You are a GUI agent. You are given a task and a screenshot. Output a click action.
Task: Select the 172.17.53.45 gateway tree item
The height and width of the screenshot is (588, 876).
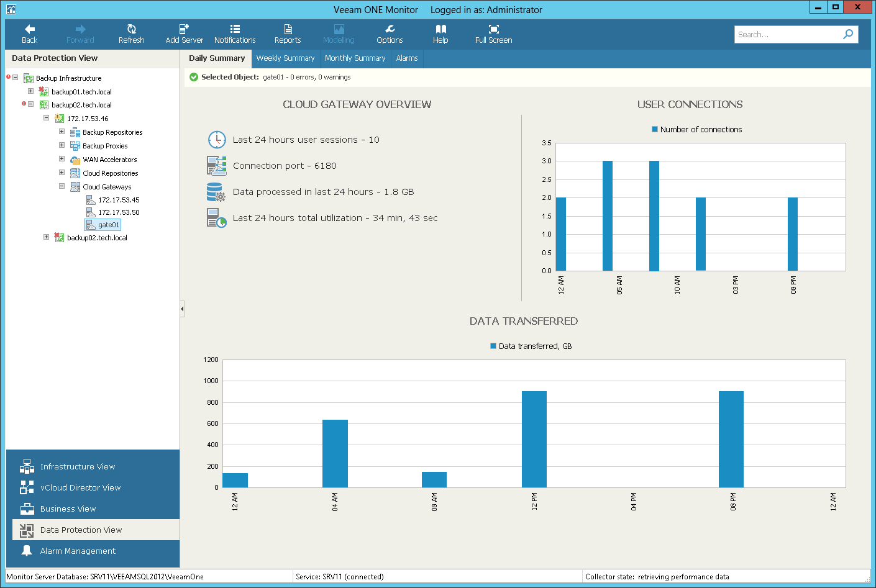(x=119, y=200)
